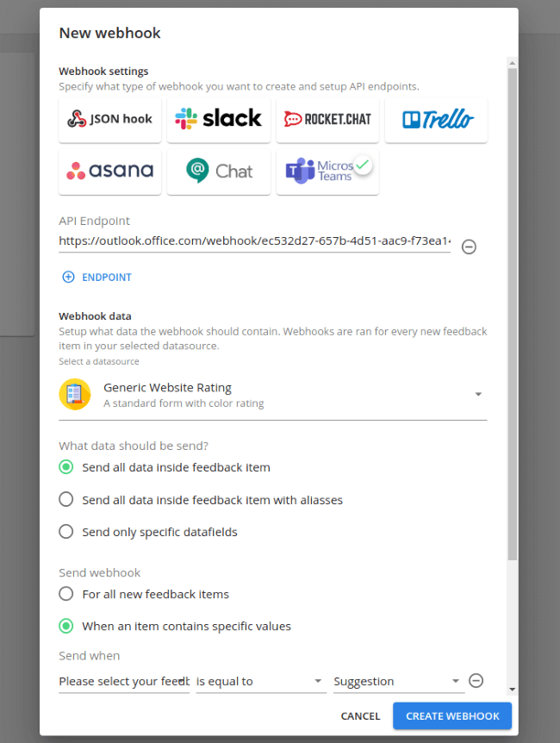Open the datasource selection dropdown

tap(478, 393)
